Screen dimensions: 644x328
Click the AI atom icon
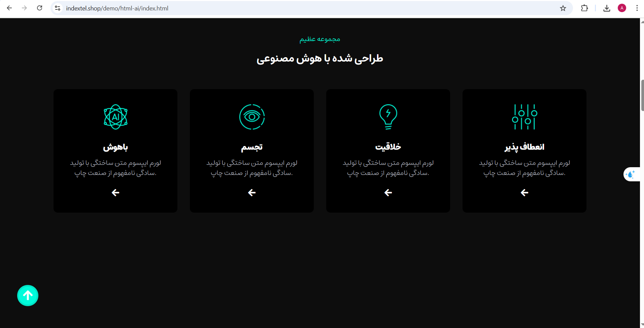115,117
